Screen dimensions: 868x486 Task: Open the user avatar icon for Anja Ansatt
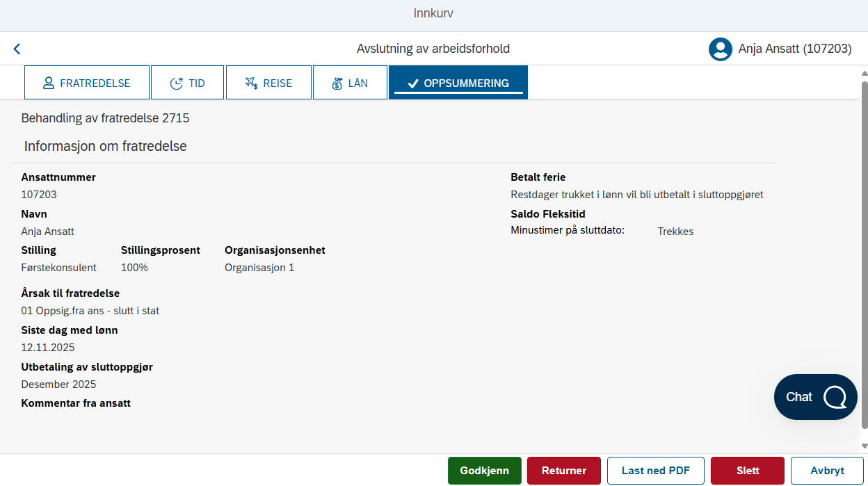721,49
